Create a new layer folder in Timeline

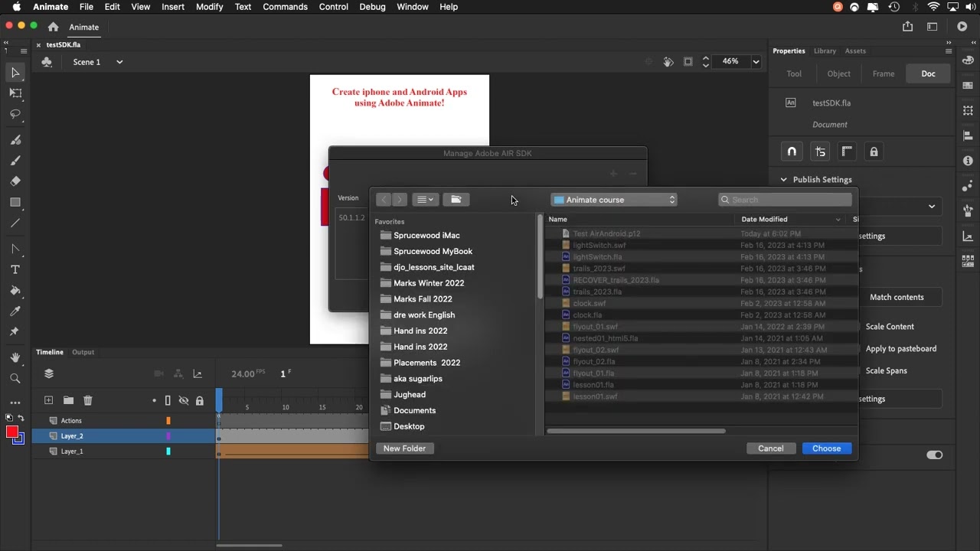tap(68, 400)
